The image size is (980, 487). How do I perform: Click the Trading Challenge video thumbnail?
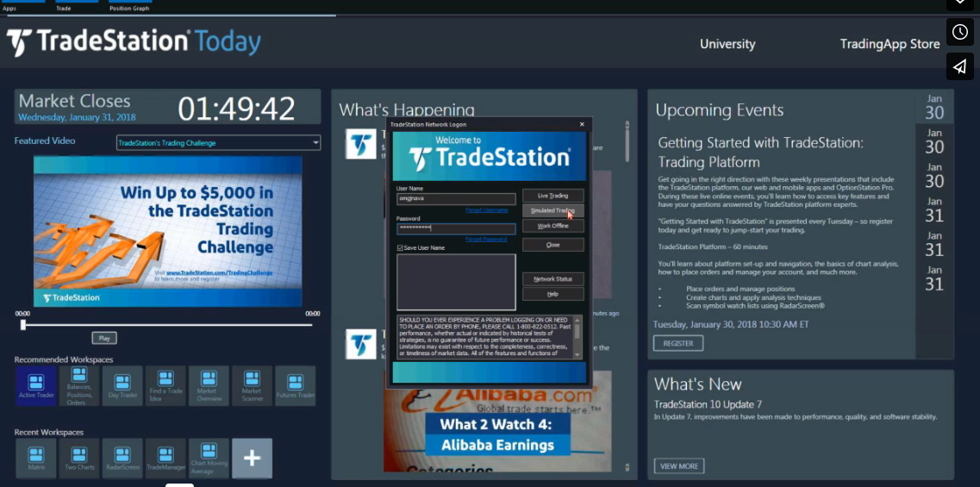tap(167, 231)
